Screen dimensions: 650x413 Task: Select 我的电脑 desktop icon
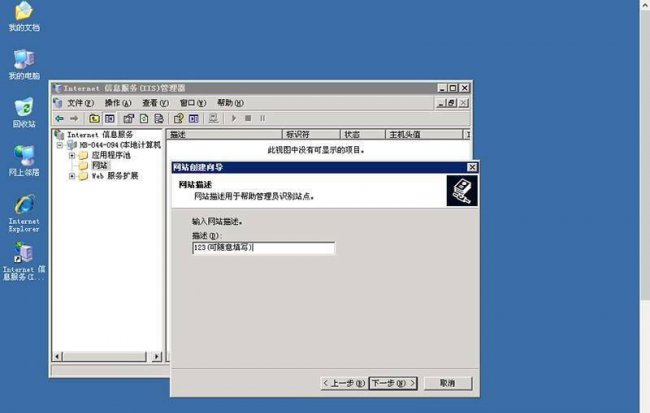pyautogui.click(x=24, y=64)
